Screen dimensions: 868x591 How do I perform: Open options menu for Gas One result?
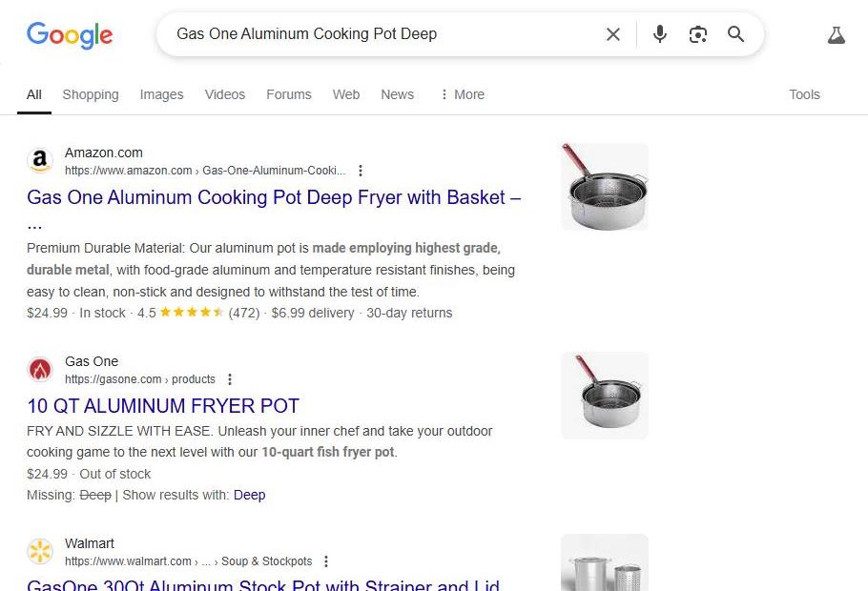[230, 379]
